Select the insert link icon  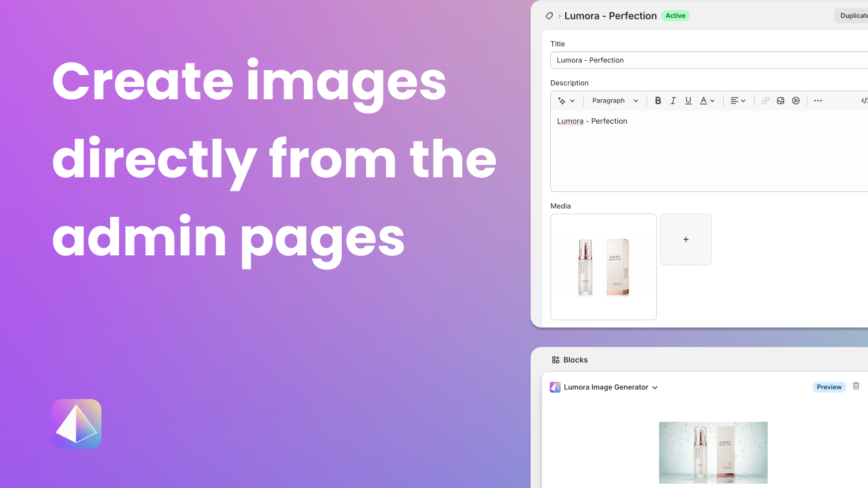[765, 100]
